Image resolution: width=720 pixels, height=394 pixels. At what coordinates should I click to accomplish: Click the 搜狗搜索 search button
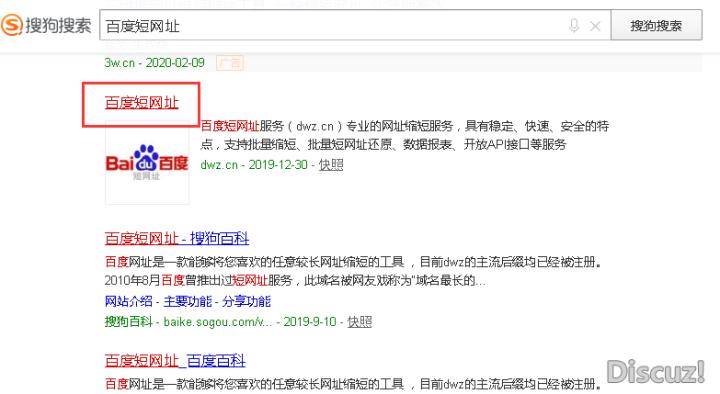click(656, 25)
